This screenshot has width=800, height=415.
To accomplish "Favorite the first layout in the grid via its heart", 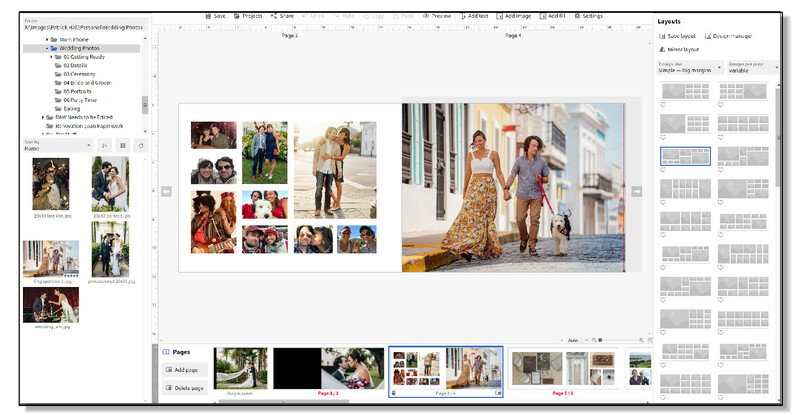I will (663, 105).
